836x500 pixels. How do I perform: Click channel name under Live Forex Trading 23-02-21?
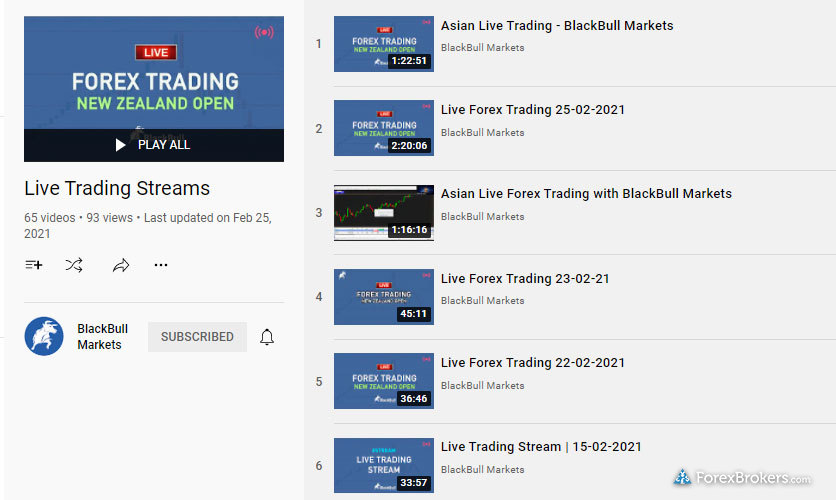pos(483,301)
